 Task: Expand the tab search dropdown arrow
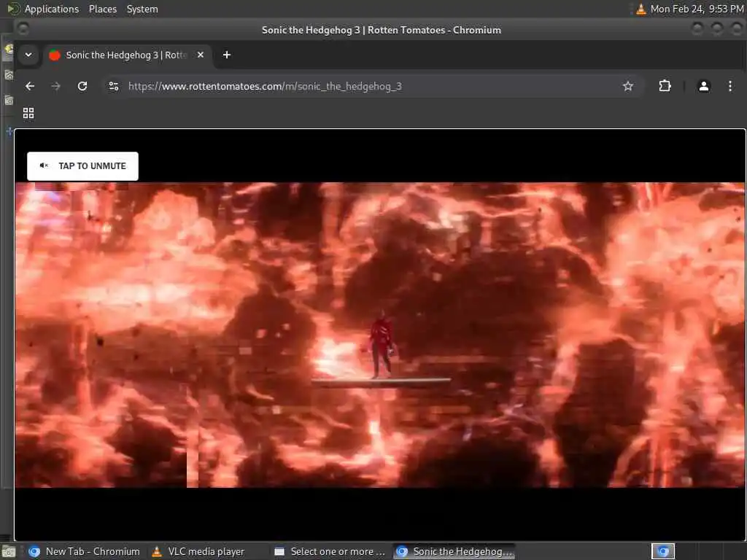coord(28,55)
